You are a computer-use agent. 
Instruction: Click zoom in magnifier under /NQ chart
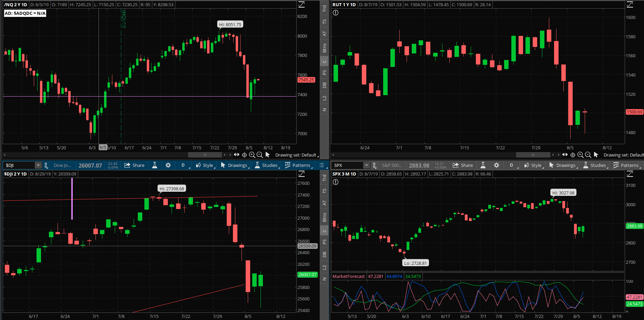[252, 155]
